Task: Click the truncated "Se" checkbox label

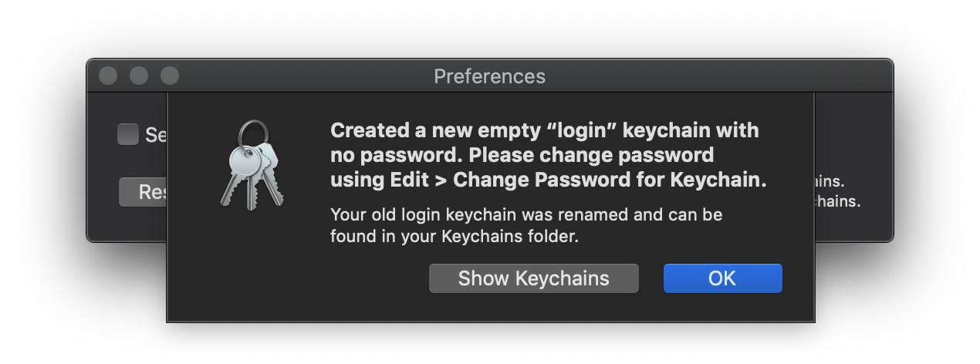Action: [x=156, y=136]
